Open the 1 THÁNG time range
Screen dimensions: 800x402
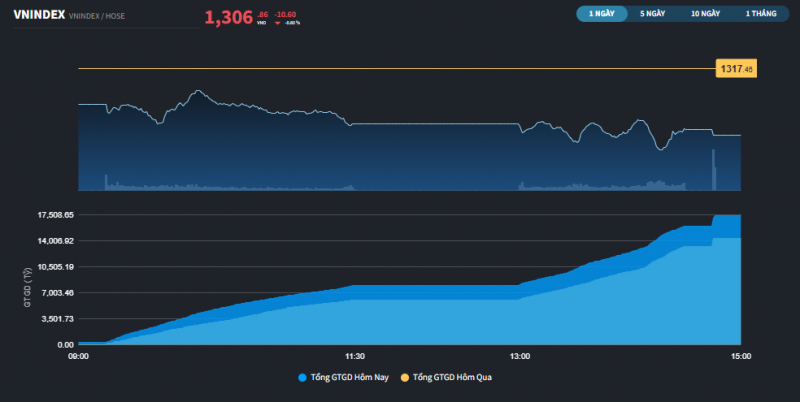coord(760,14)
